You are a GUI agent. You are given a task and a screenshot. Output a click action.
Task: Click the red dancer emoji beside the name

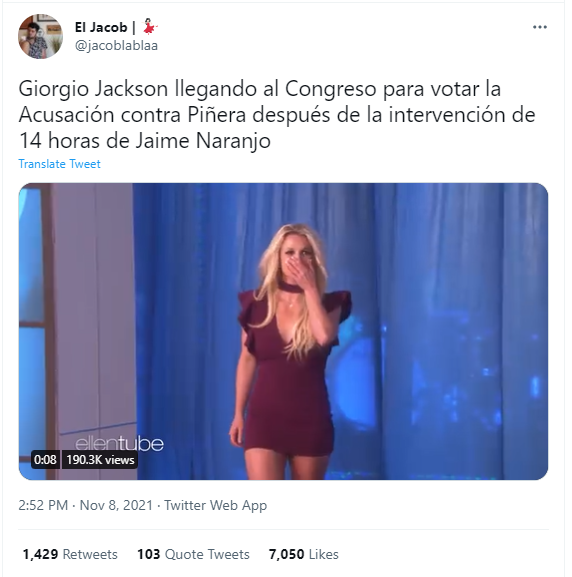click(150, 26)
